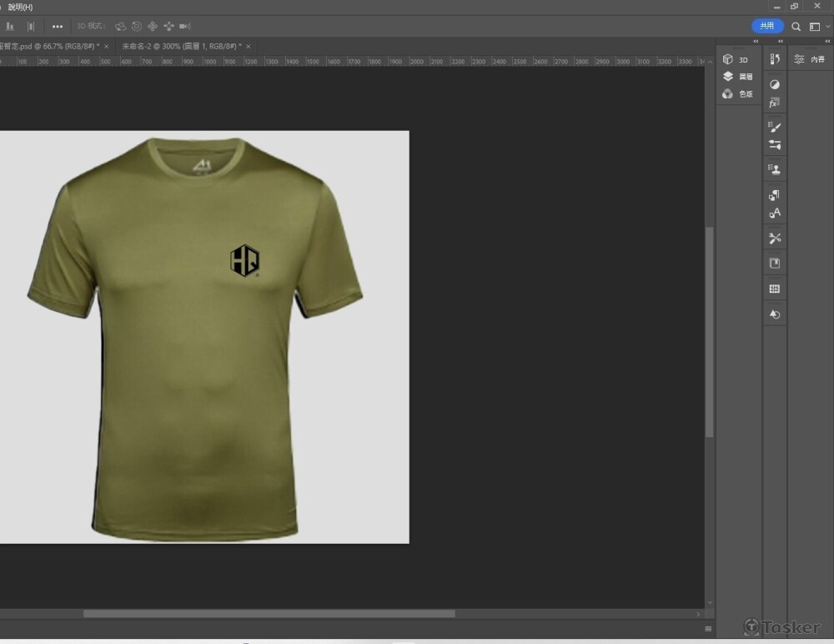The width and height of the screenshot is (834, 644).
Task: Open the History panel icon
Action: click(x=774, y=59)
